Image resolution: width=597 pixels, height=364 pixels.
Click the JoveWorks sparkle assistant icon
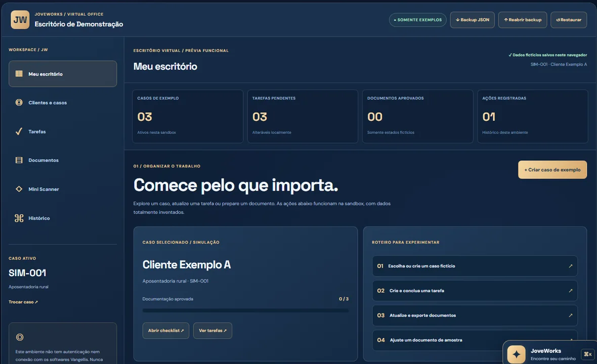[x=516, y=354]
